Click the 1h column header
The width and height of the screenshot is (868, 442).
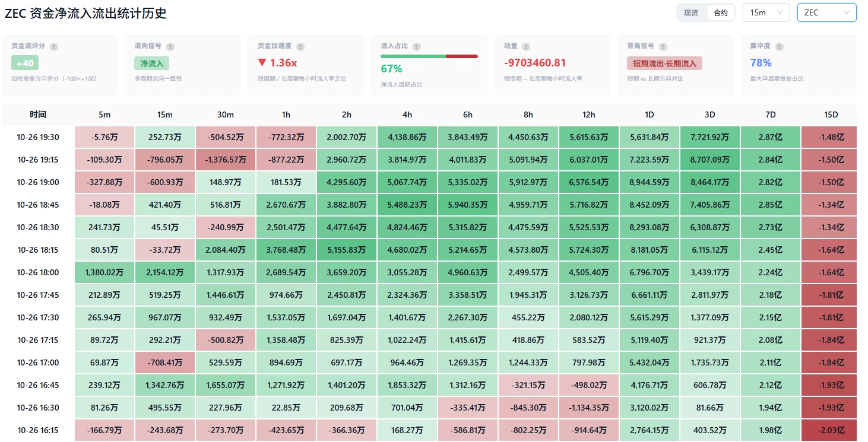[286, 115]
